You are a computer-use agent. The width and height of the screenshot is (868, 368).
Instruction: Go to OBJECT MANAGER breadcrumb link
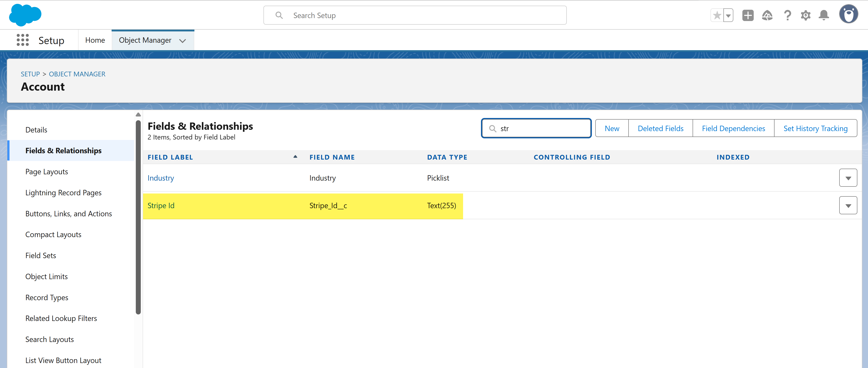(77, 74)
